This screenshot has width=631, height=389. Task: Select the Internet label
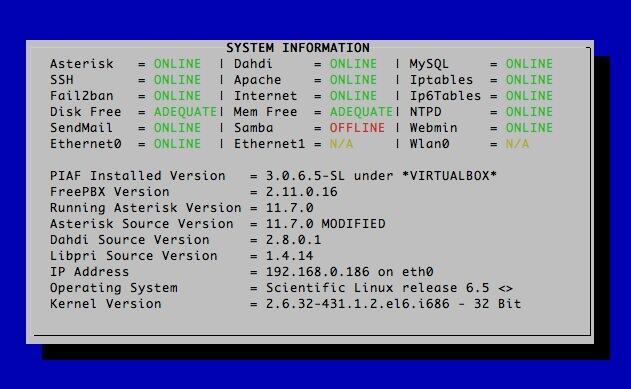click(266, 96)
